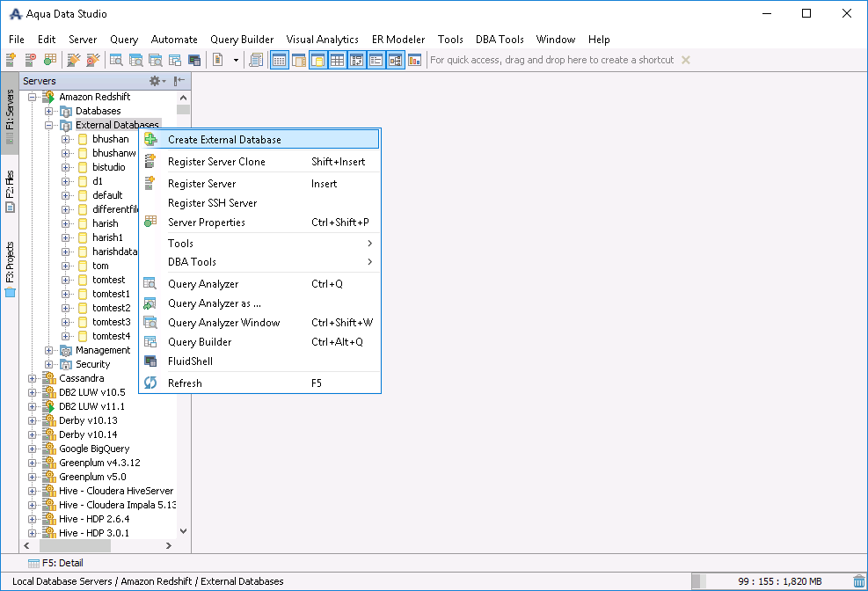Screen dimensions: 868x591
Task: Toggle the bar chart view button in toolbar
Action: (414, 60)
